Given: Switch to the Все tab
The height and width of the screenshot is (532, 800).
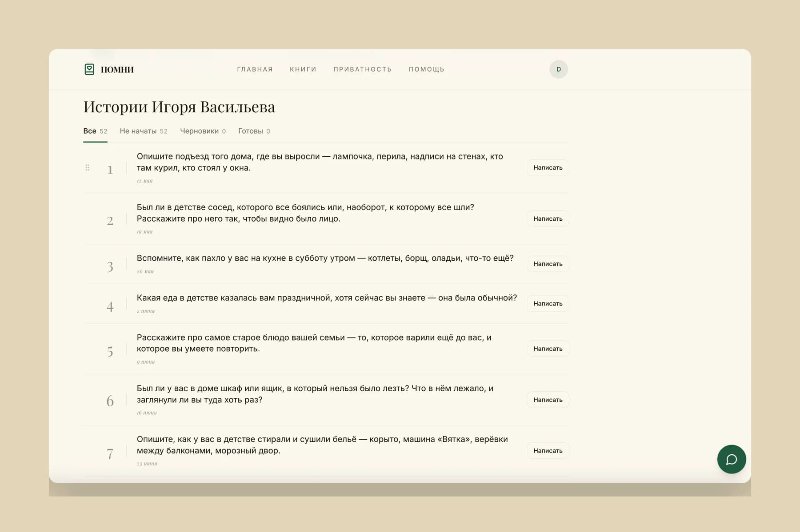Looking at the screenshot, I should pos(95,131).
